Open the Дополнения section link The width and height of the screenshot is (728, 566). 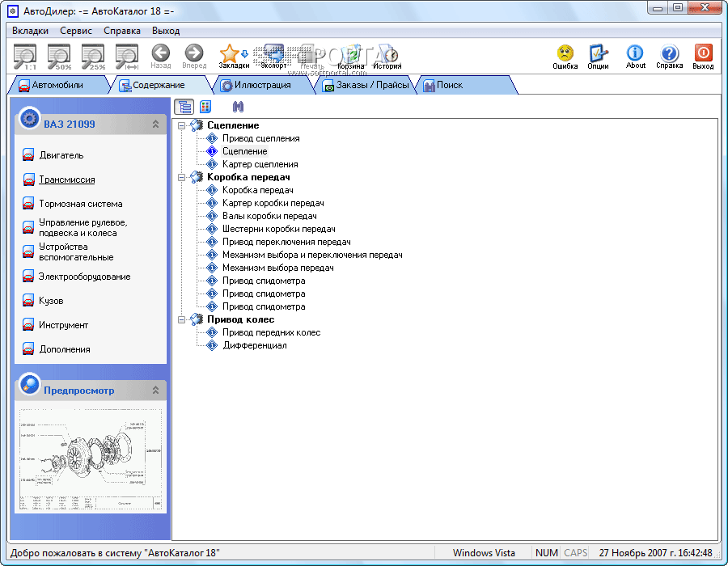tap(65, 349)
